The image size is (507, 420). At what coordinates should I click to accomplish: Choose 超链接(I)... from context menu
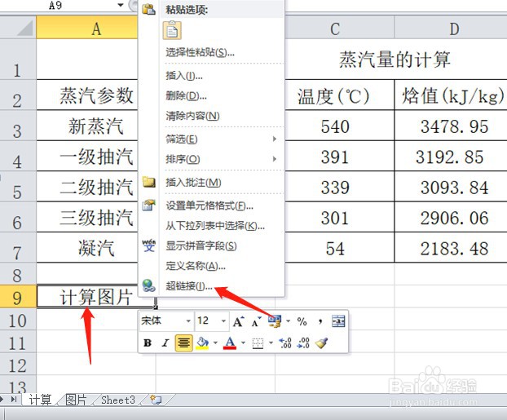(x=189, y=286)
